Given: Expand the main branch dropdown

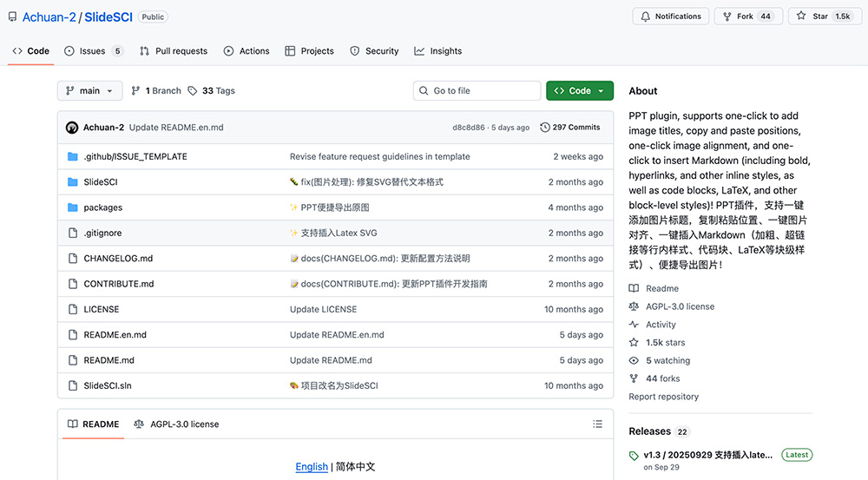Looking at the screenshot, I should (x=90, y=90).
